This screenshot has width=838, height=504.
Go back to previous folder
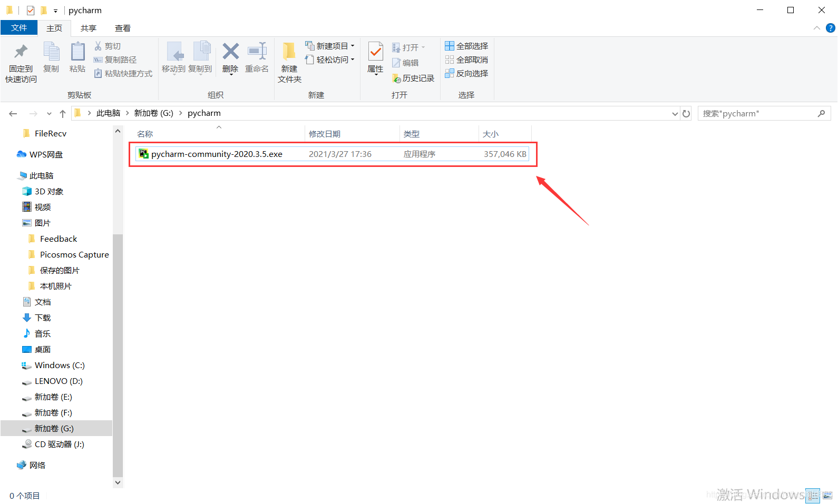(13, 114)
